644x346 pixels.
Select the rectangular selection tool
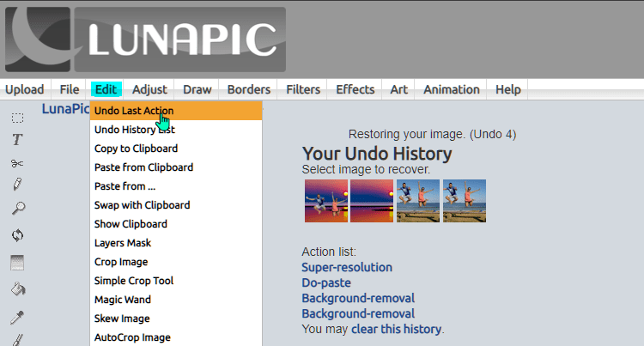coord(17,118)
